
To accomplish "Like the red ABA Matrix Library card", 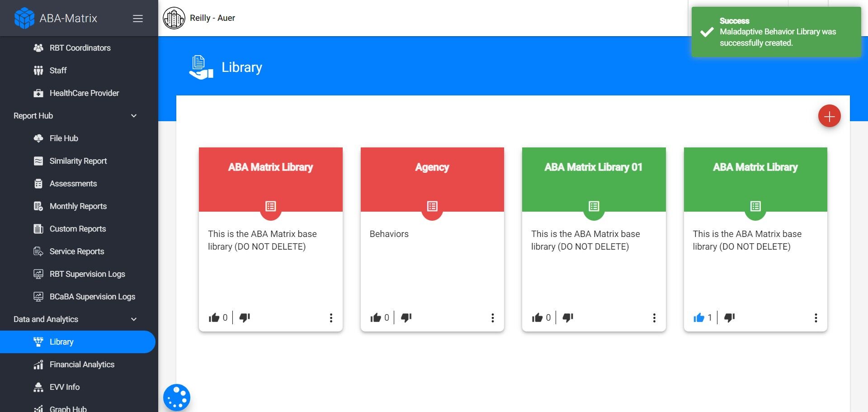I will (214, 317).
